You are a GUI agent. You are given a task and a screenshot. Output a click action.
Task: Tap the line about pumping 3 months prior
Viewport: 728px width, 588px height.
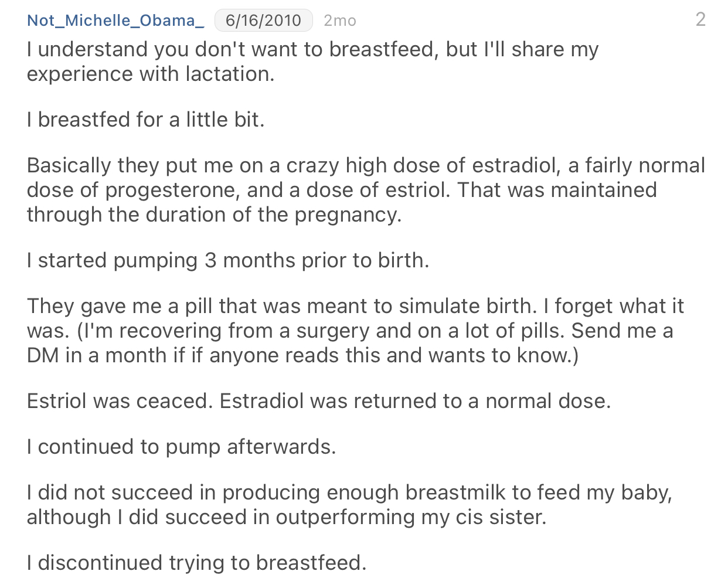click(228, 260)
